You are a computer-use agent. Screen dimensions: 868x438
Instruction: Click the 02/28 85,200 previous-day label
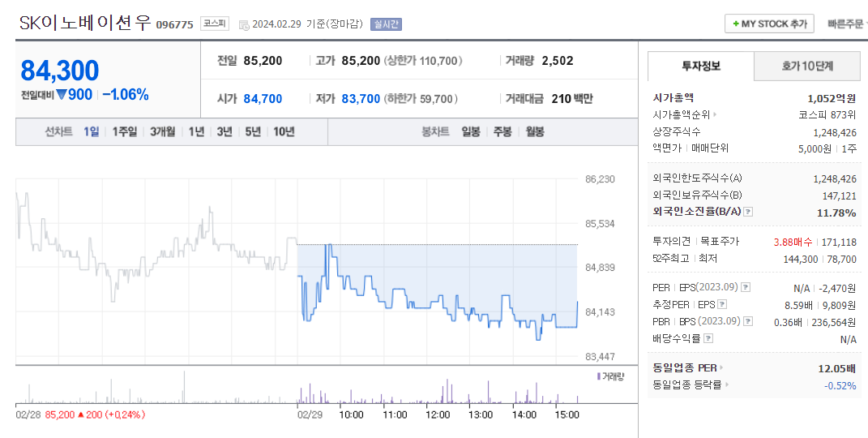80,414
